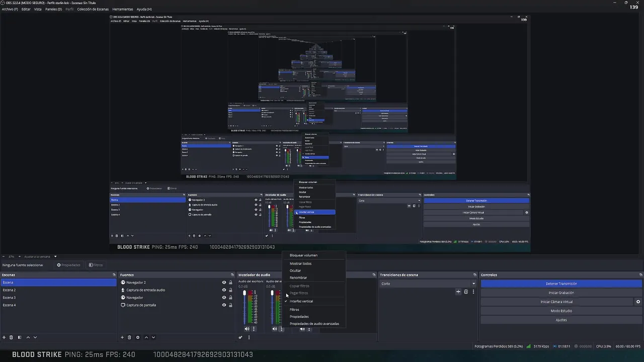Lock the Navegador source
644x362 pixels.
230,298
